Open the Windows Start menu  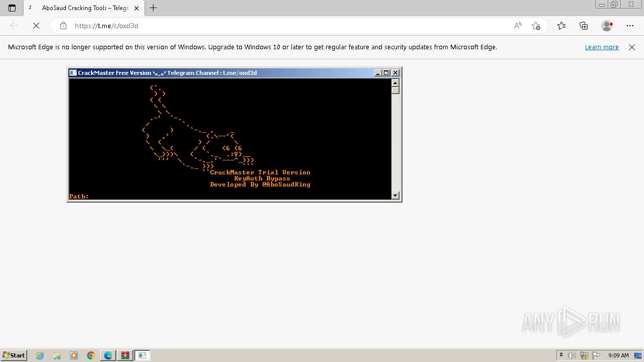click(14, 355)
